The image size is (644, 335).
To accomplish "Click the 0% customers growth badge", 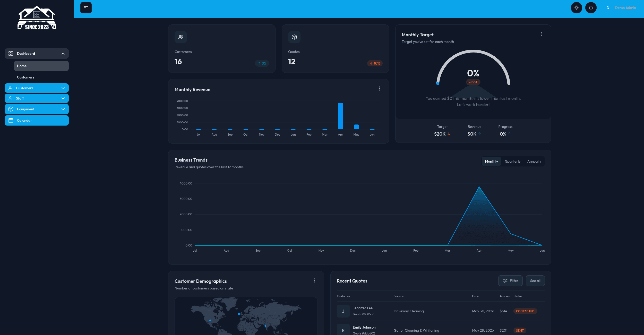I will [x=262, y=63].
